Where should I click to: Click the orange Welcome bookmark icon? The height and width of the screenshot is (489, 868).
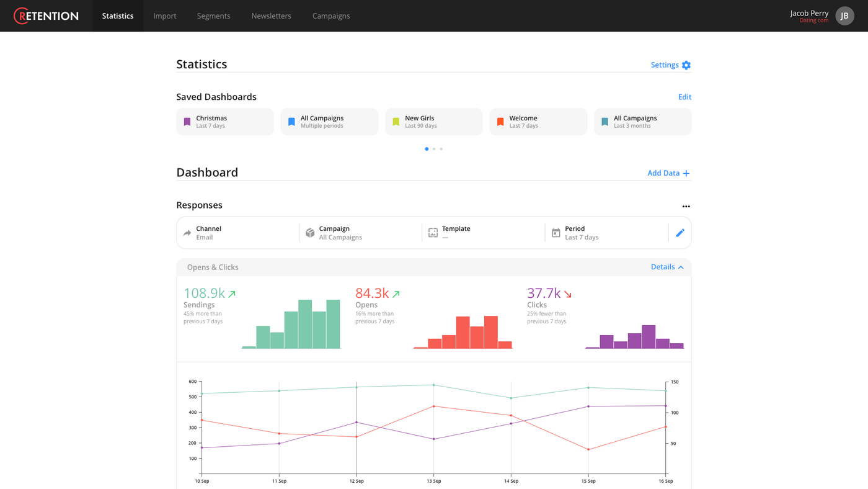(500, 122)
